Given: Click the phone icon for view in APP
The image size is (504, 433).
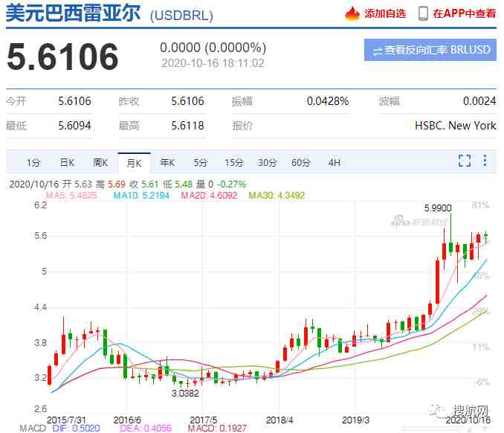Looking at the screenshot, I should pos(423,14).
